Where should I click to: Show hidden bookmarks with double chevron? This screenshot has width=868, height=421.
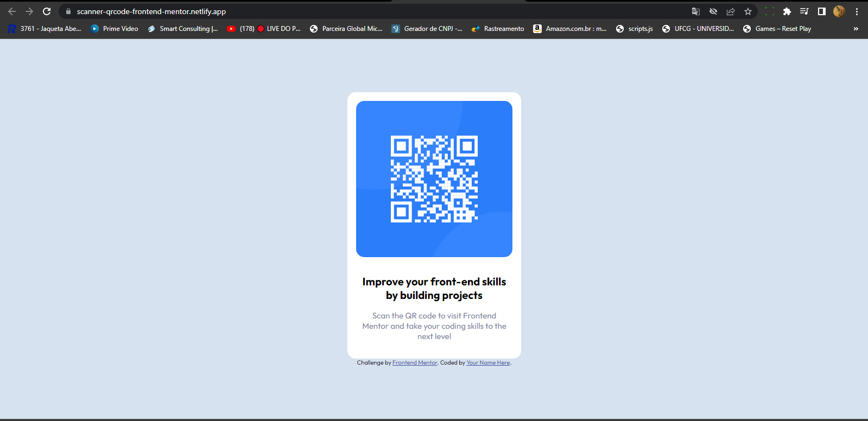[856, 29]
